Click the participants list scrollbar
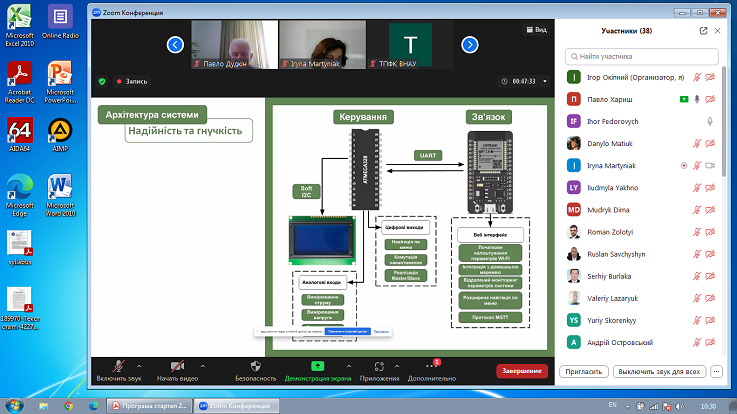The height and width of the screenshot is (414, 737). [727, 120]
